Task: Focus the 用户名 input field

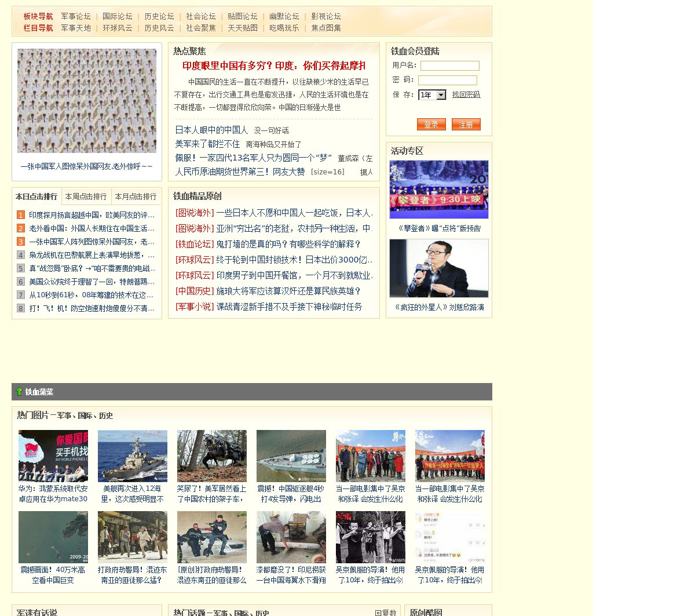Action: click(x=449, y=66)
